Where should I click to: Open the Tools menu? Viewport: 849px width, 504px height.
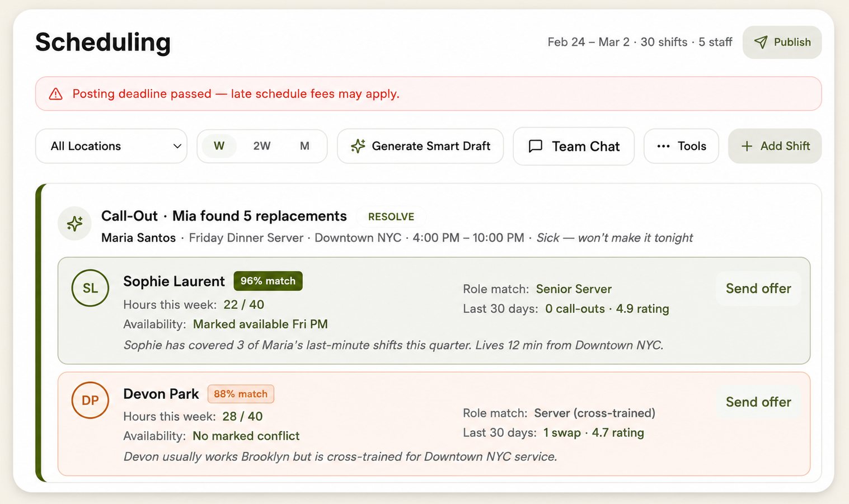point(681,146)
